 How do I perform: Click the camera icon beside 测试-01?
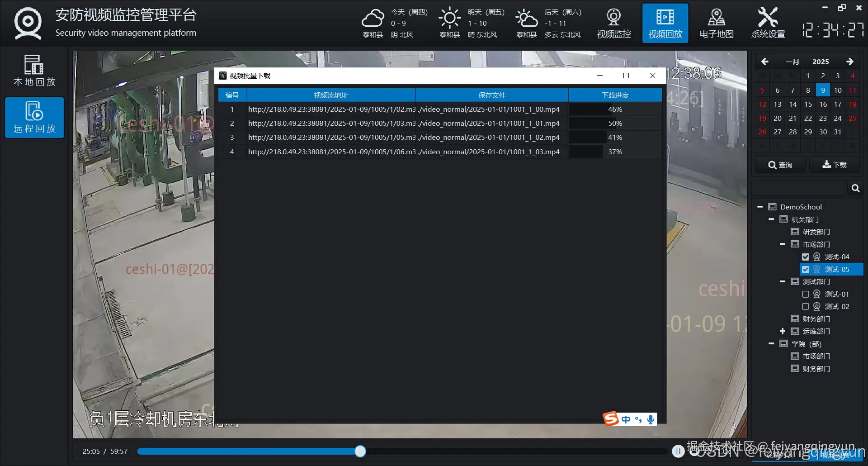pos(817,294)
